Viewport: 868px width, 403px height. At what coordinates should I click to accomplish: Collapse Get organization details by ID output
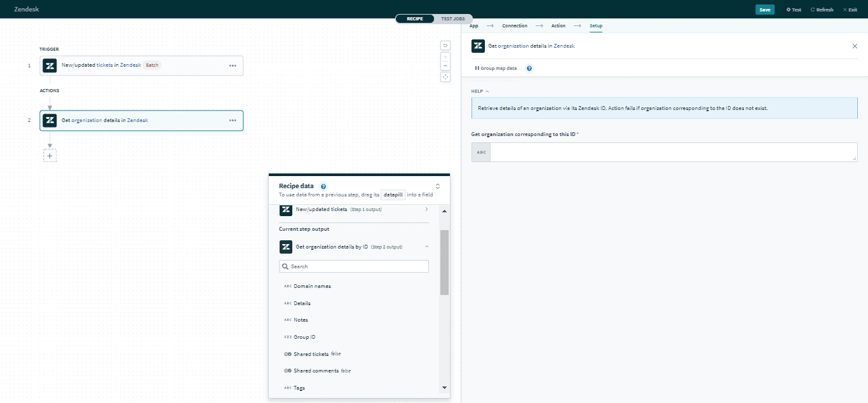coord(426,247)
